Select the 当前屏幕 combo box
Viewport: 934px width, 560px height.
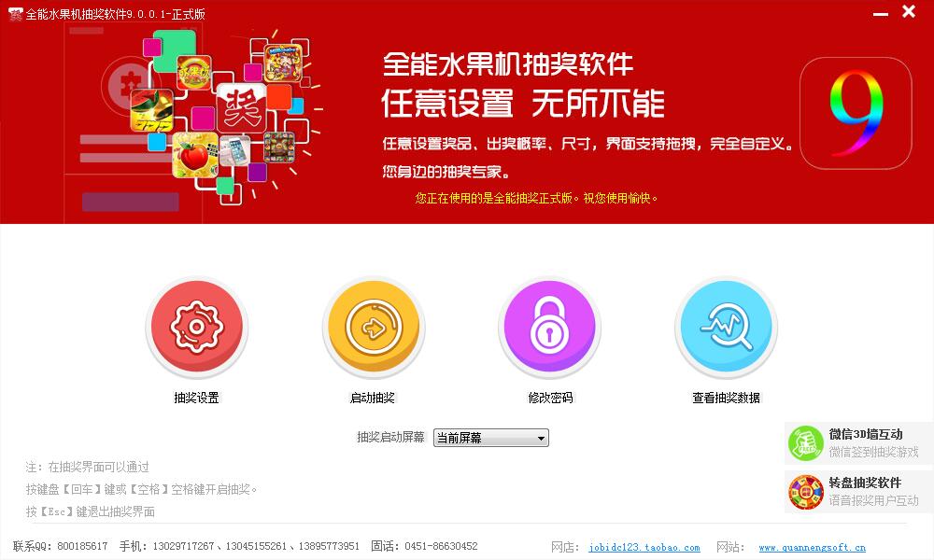tap(491, 438)
